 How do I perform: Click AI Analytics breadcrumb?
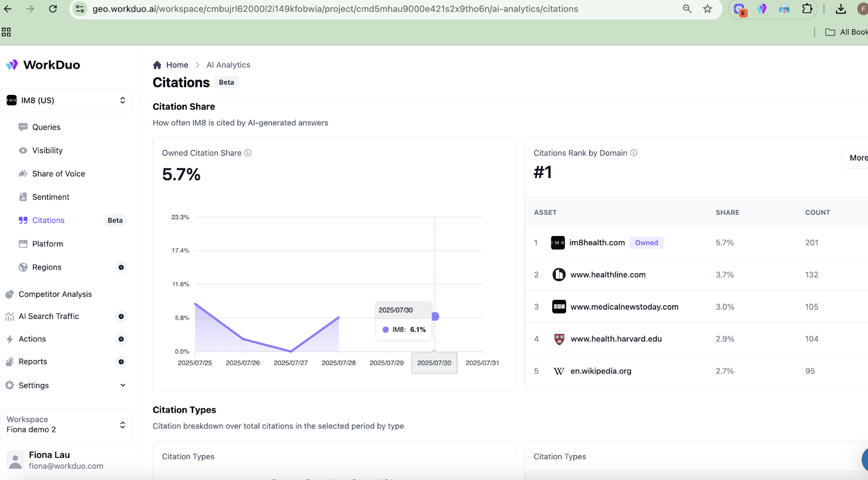pos(228,65)
